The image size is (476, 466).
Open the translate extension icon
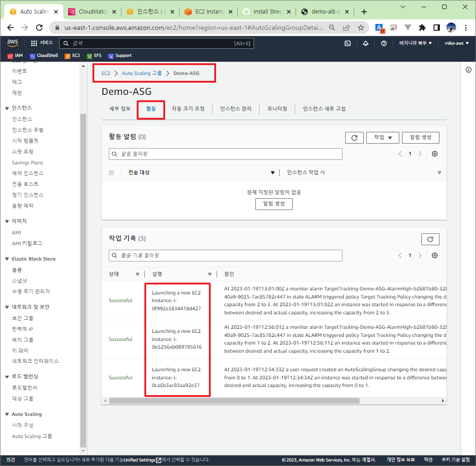(x=379, y=28)
